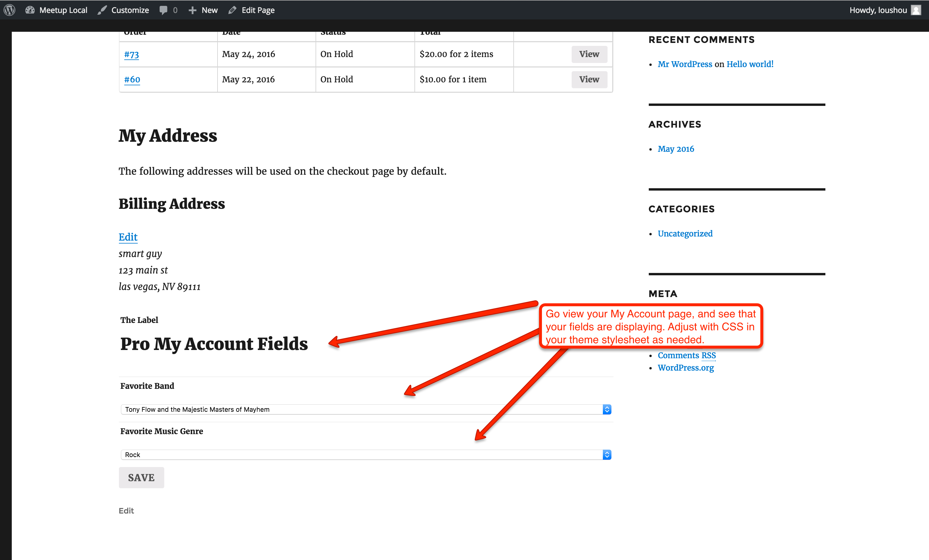This screenshot has height=560, width=929.
Task: Click the On Hold status for order #73
Action: 337,54
